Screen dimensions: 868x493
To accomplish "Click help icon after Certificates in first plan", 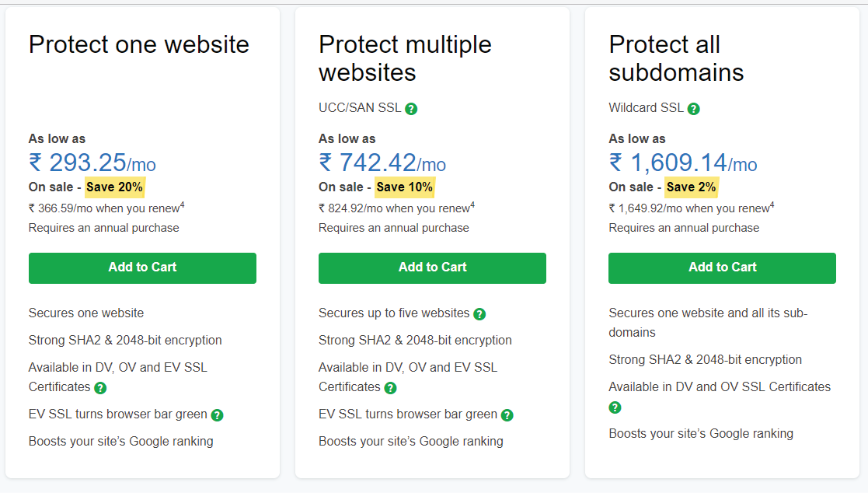I will (x=100, y=388).
